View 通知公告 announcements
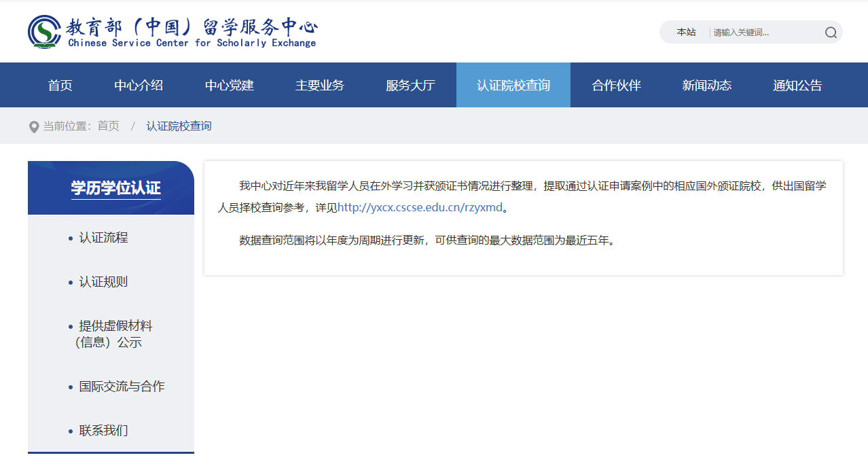The height and width of the screenshot is (464, 868). tap(797, 84)
